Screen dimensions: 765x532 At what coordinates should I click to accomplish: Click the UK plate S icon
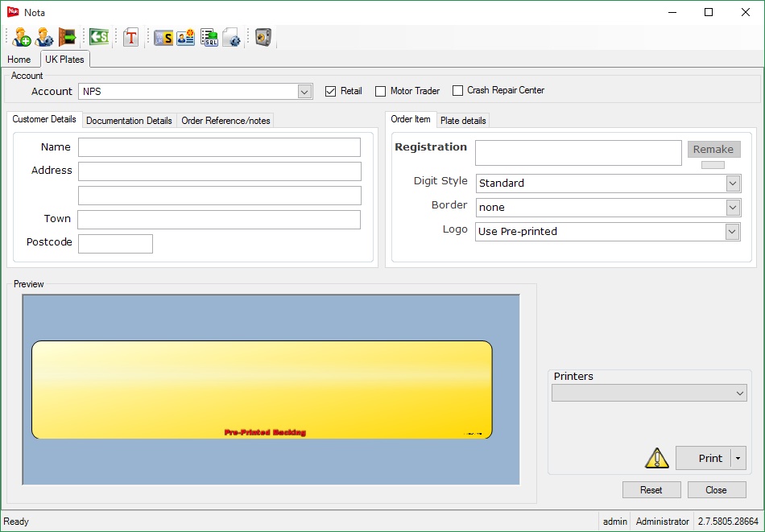coord(163,38)
